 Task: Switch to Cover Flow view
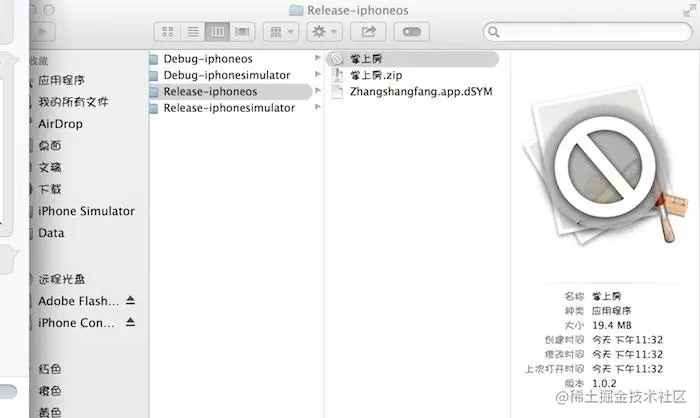pyautogui.click(x=242, y=32)
